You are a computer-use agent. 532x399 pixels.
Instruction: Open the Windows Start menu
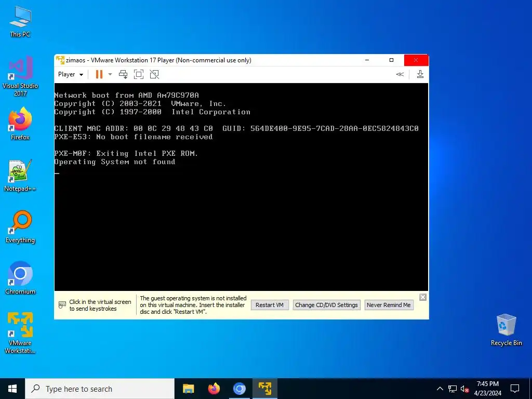[x=12, y=389]
